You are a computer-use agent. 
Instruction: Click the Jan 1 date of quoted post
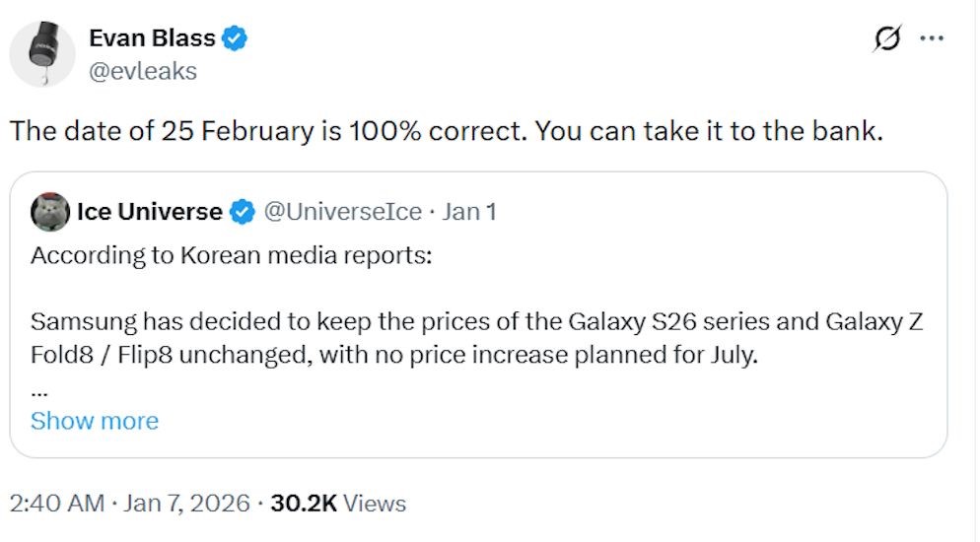pos(469,212)
